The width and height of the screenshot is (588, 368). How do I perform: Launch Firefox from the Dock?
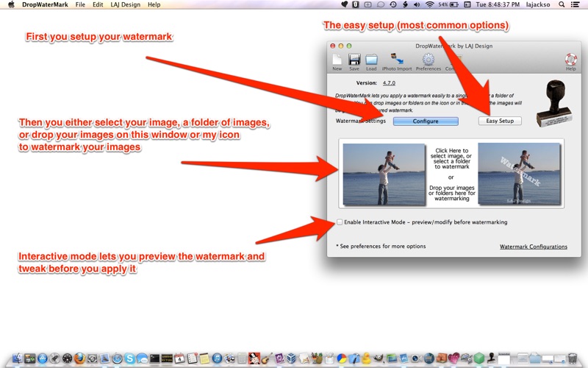tap(79, 358)
